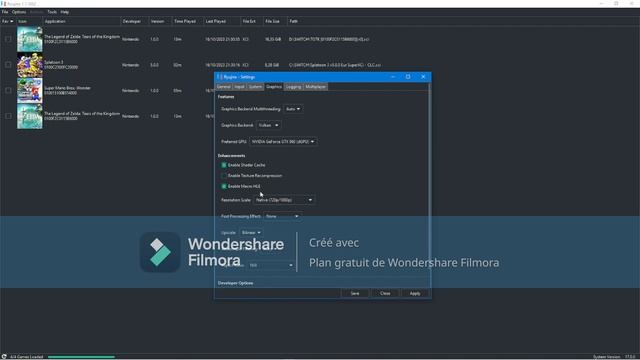Close the Settings dialog with X
Viewport: 640px width, 360px height.
[423, 77]
